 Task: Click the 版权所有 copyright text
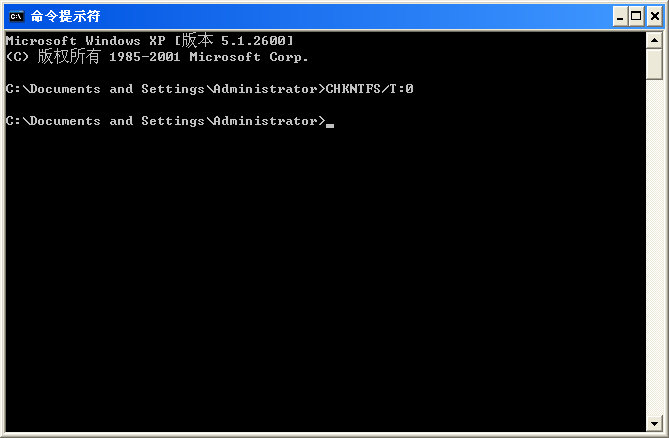69,57
